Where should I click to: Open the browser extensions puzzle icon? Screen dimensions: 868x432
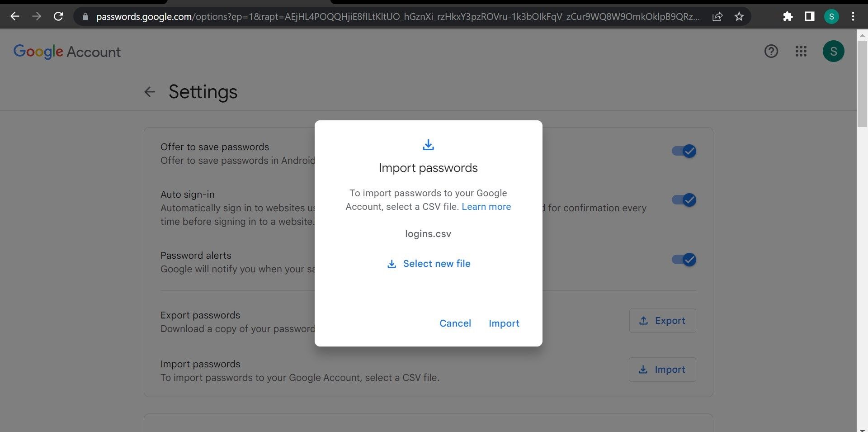pyautogui.click(x=787, y=16)
